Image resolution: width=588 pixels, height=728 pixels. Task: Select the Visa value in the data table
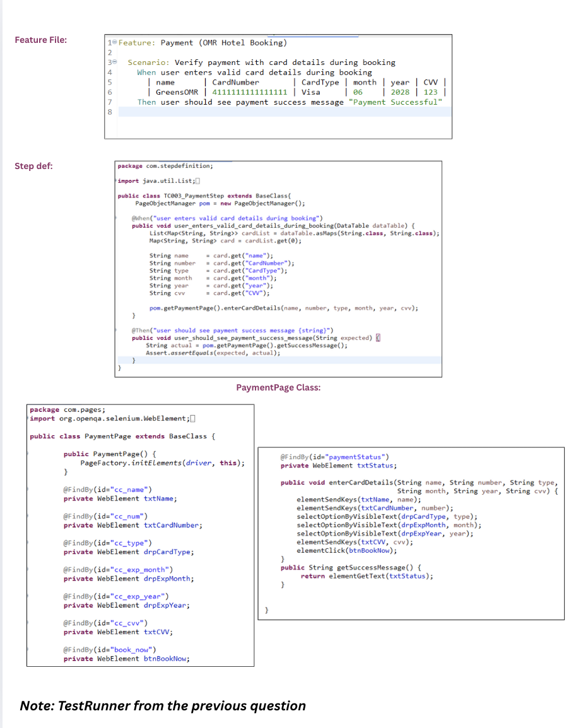(x=310, y=92)
